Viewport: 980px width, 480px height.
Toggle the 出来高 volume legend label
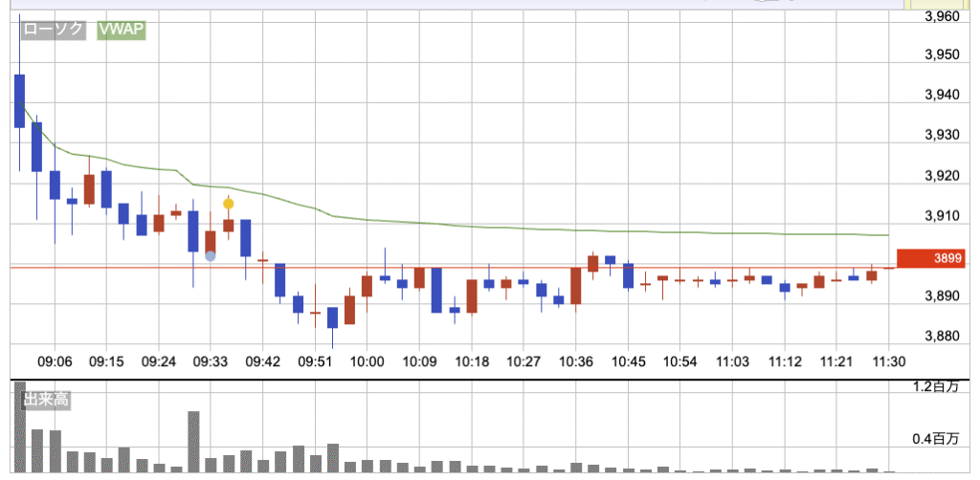(x=47, y=400)
